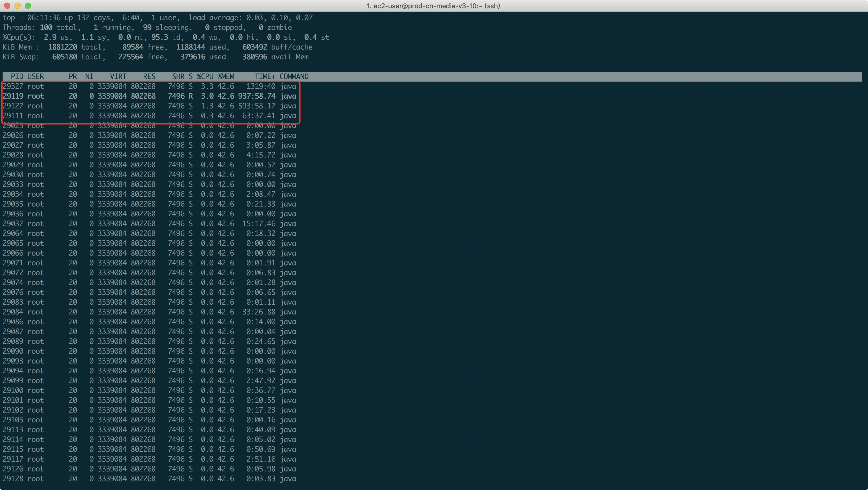The image size is (868, 490).
Task: Click the TIME+ column header
Action: [x=265, y=76]
